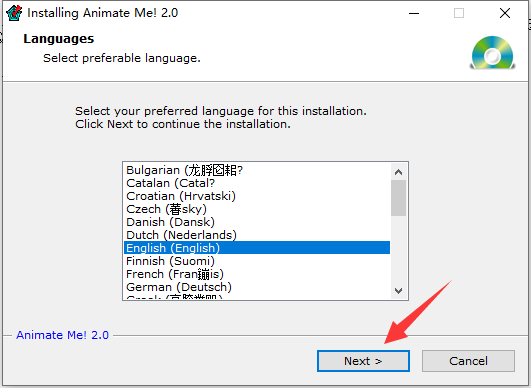Click the Next > button
The height and width of the screenshot is (388, 531).
[x=363, y=361]
